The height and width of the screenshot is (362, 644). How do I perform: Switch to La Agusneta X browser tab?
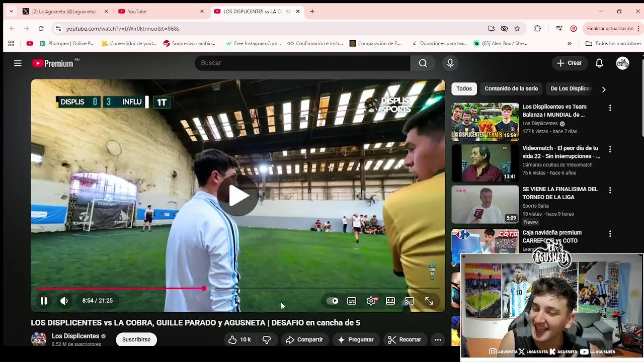(65, 11)
